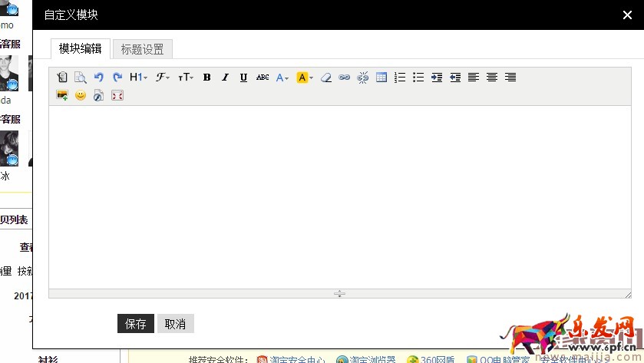This screenshot has height=363, width=644.
Task: Click inside the empty editor text area
Action: click(339, 196)
